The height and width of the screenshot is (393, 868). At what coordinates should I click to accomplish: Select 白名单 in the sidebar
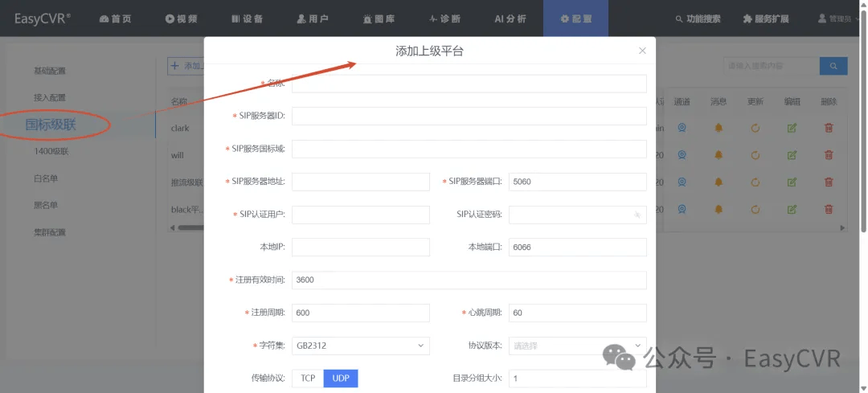[x=46, y=178]
